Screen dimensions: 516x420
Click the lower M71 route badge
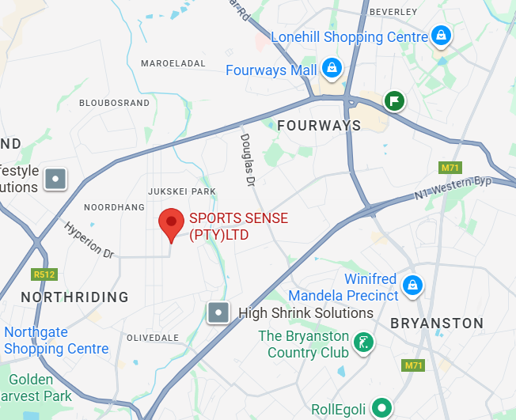(413, 365)
